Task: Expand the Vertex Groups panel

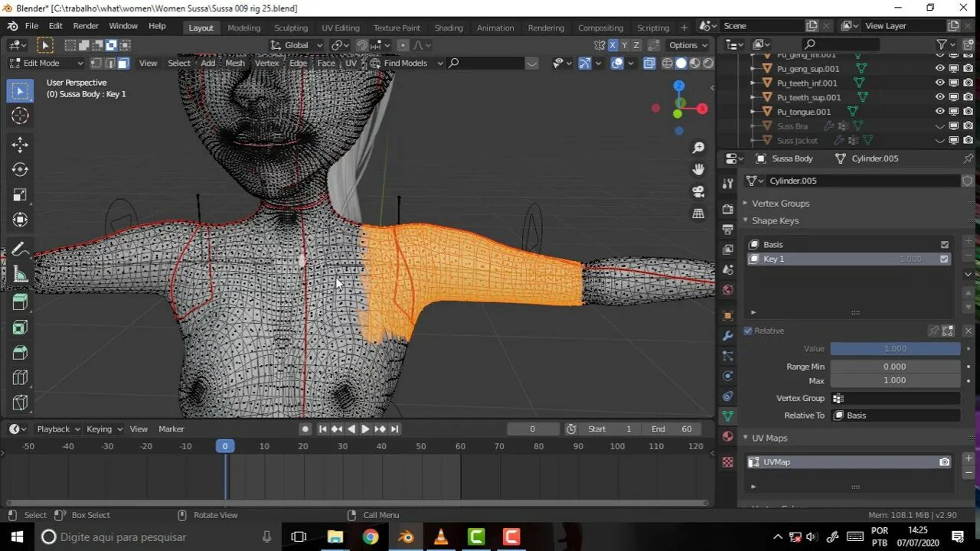Action: click(x=780, y=204)
